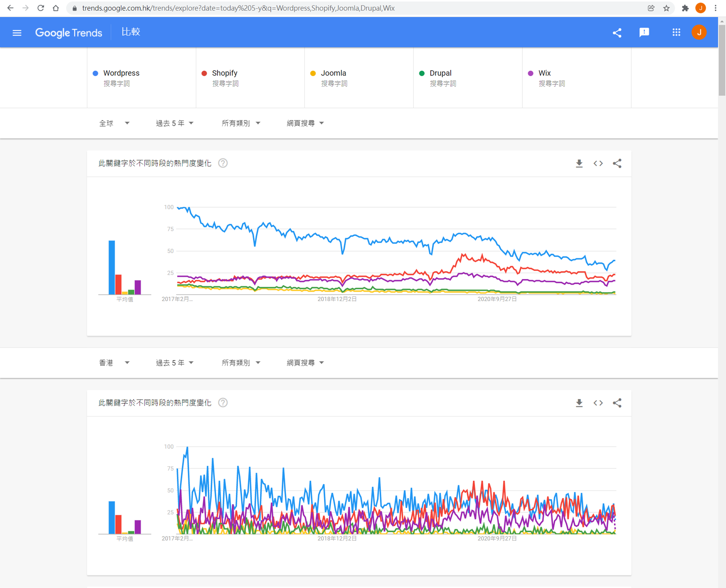
Task: Open the browser home page icon
Action: 56,8
